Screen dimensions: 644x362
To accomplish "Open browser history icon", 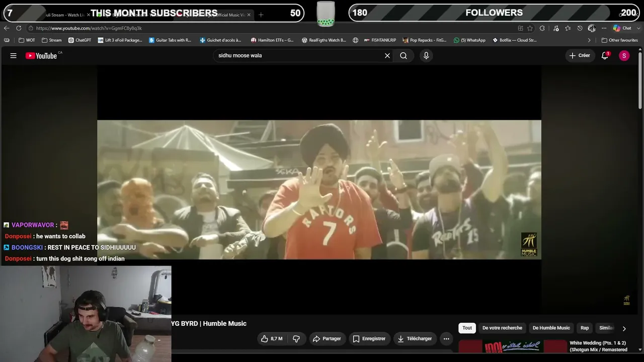I will (x=580, y=28).
